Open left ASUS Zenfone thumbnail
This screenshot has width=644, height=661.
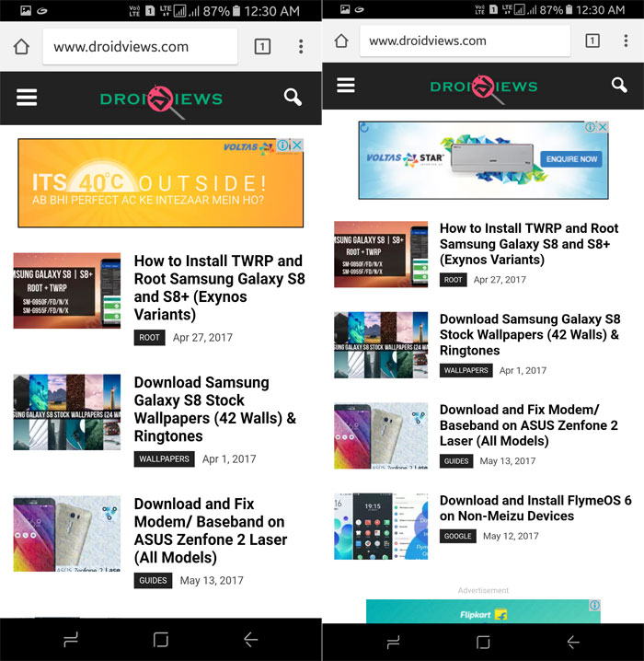point(66,533)
